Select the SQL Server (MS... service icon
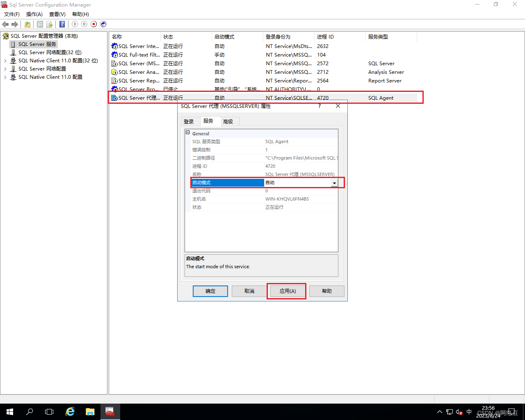The height and width of the screenshot is (420, 525). [114, 64]
